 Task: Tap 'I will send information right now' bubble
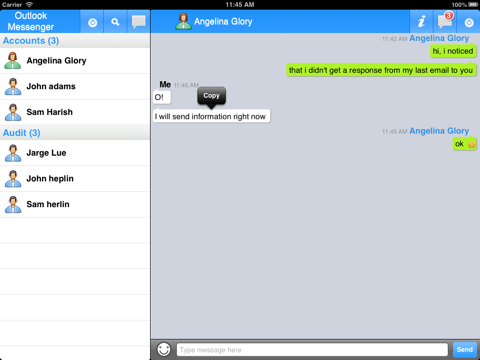click(211, 116)
